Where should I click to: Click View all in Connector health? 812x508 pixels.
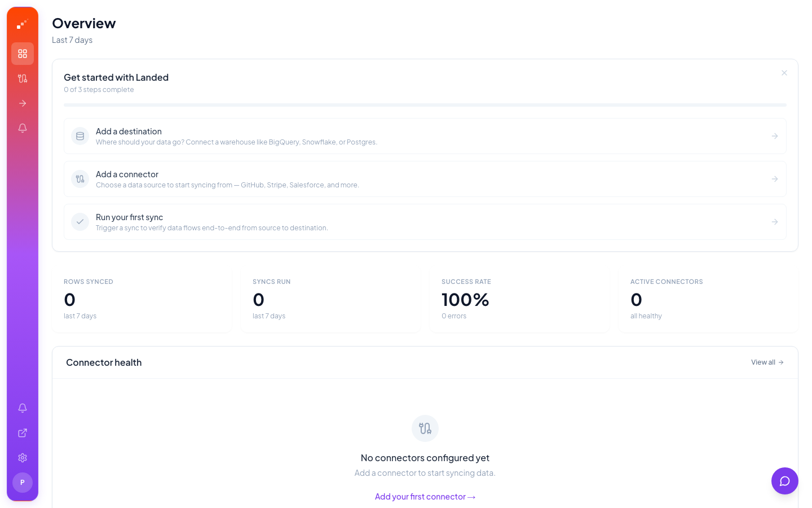767,362
